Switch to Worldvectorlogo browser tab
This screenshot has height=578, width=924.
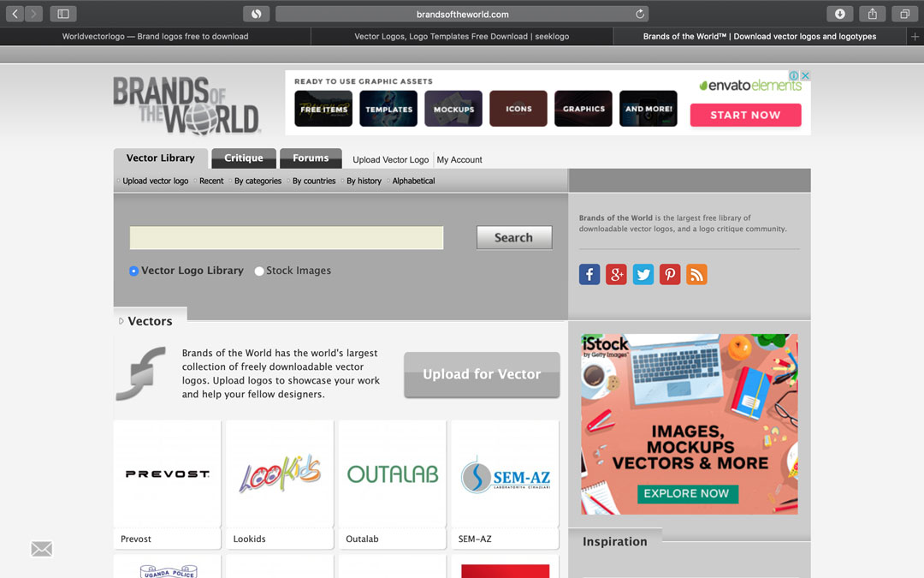pos(155,37)
